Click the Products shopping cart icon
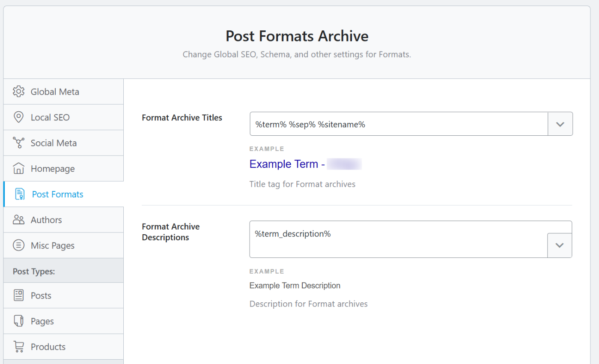The height and width of the screenshot is (364, 599). tap(18, 347)
